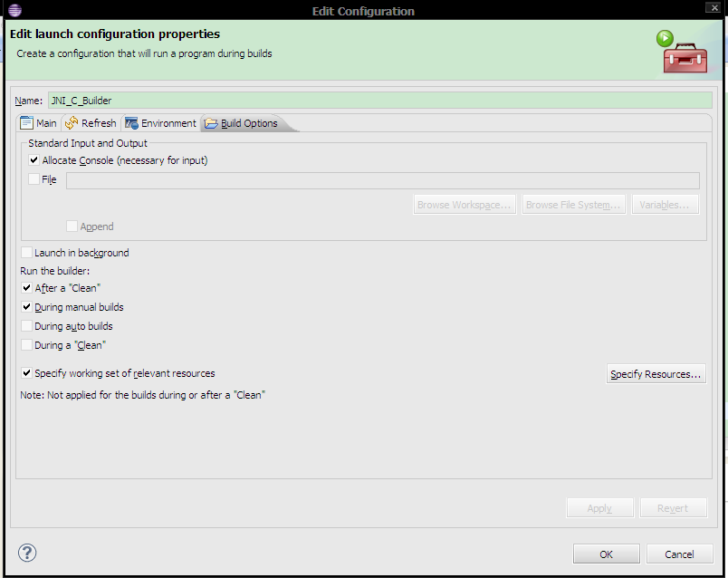The height and width of the screenshot is (578, 728).
Task: Click the Build Options folder icon
Action: [x=212, y=122]
